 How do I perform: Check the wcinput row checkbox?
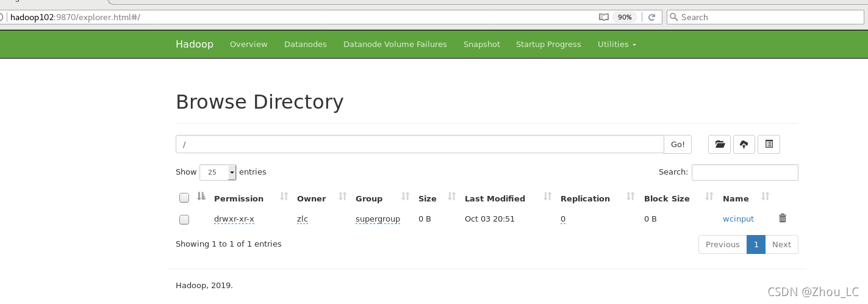click(x=184, y=220)
